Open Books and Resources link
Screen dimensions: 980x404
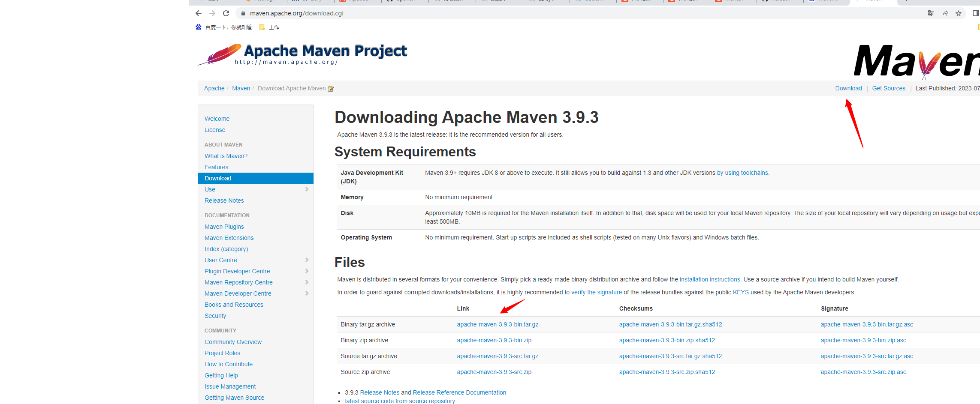(234, 305)
